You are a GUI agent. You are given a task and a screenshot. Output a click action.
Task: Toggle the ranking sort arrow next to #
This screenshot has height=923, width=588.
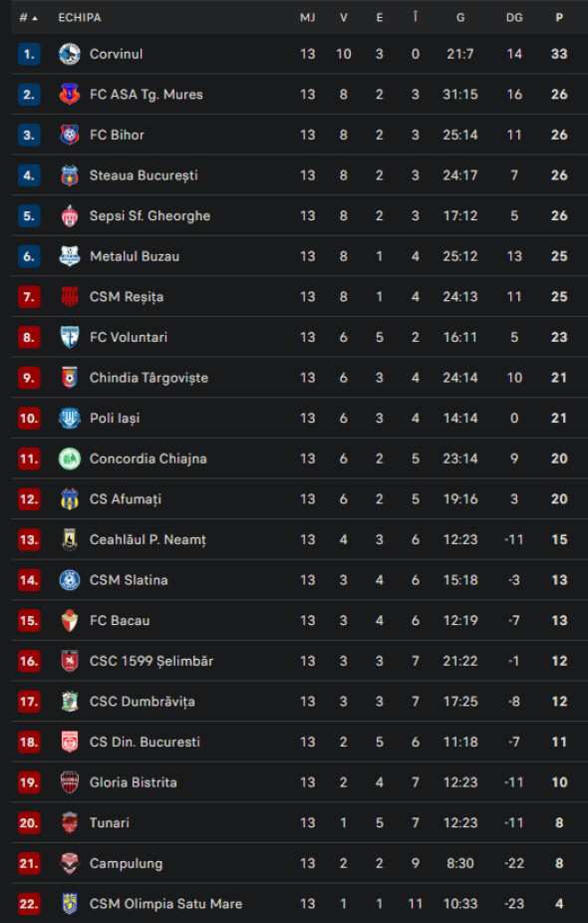[34, 17]
